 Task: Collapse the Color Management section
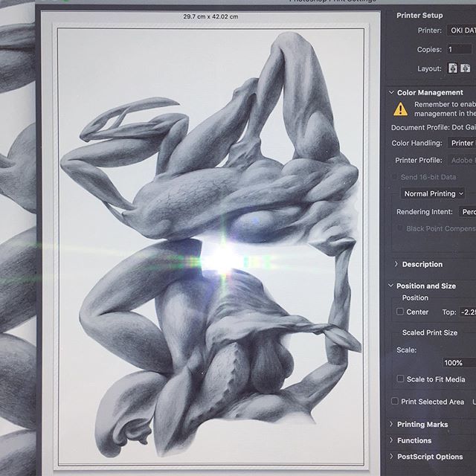click(x=391, y=92)
